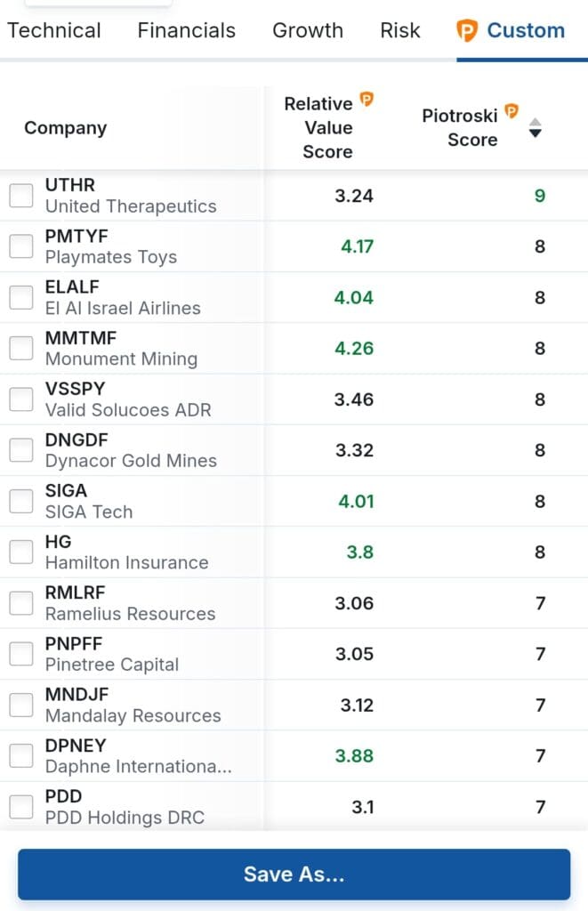Mark the MMTMF Monument Mining checkbox

[x=21, y=349]
